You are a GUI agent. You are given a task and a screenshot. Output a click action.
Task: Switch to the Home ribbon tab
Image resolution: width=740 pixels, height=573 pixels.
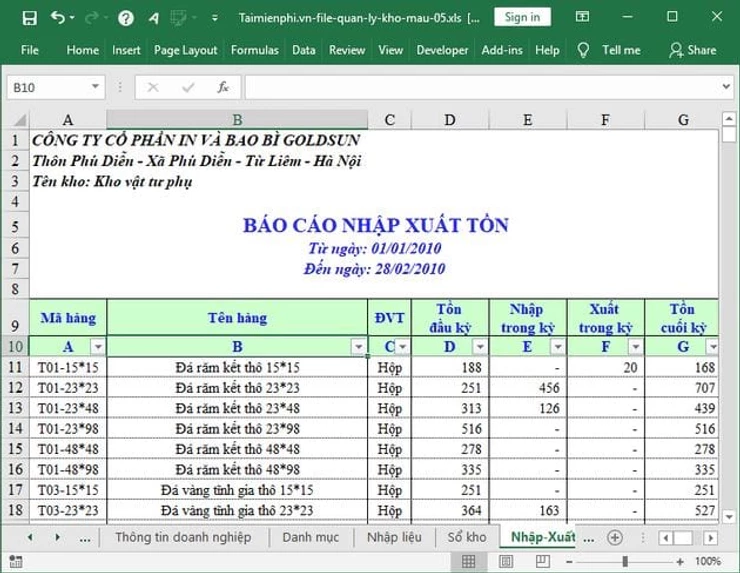83,50
